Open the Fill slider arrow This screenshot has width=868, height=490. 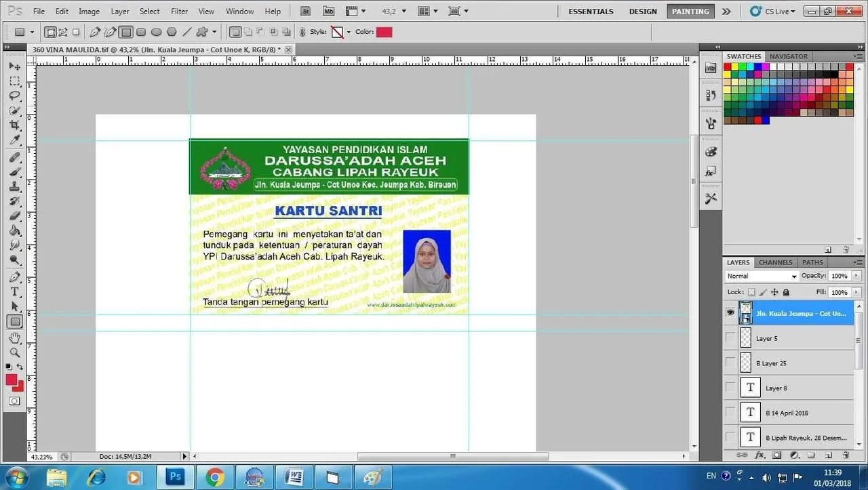click(857, 292)
